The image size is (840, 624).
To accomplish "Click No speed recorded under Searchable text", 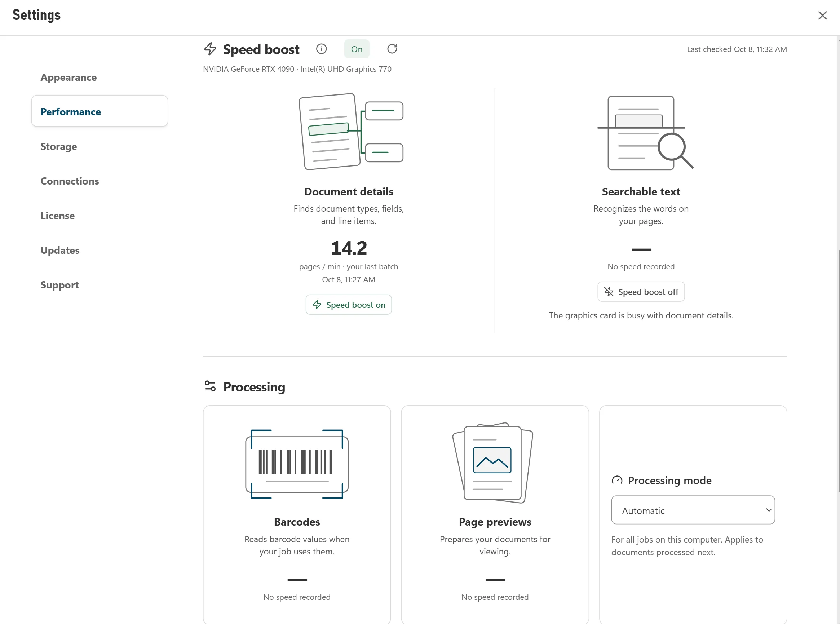I will point(641,267).
